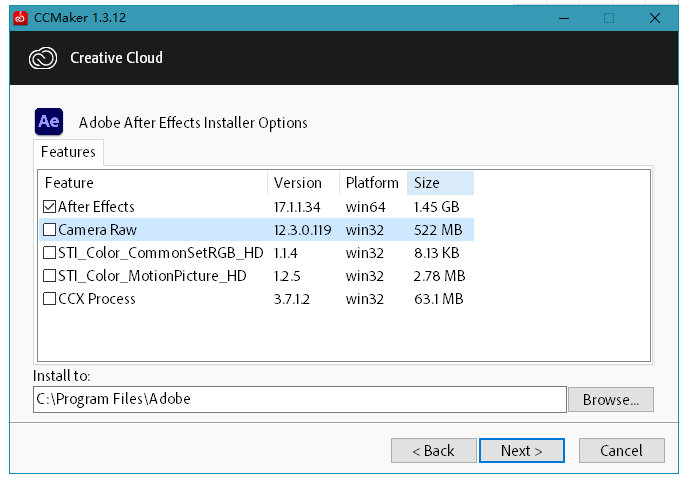This screenshot has width=689, height=480.
Task: Click the 522 MB size cell
Action: tap(438, 230)
